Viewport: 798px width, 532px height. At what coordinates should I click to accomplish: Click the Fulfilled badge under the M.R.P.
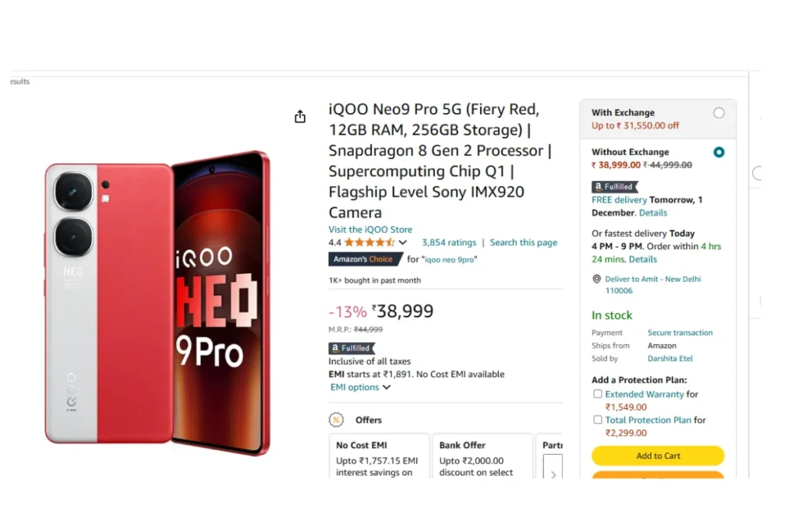(351, 348)
